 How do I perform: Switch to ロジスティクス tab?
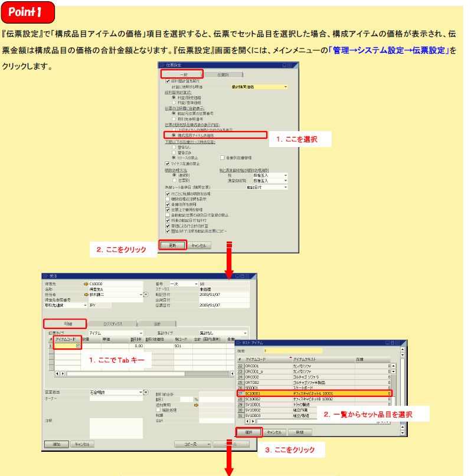tap(113, 324)
